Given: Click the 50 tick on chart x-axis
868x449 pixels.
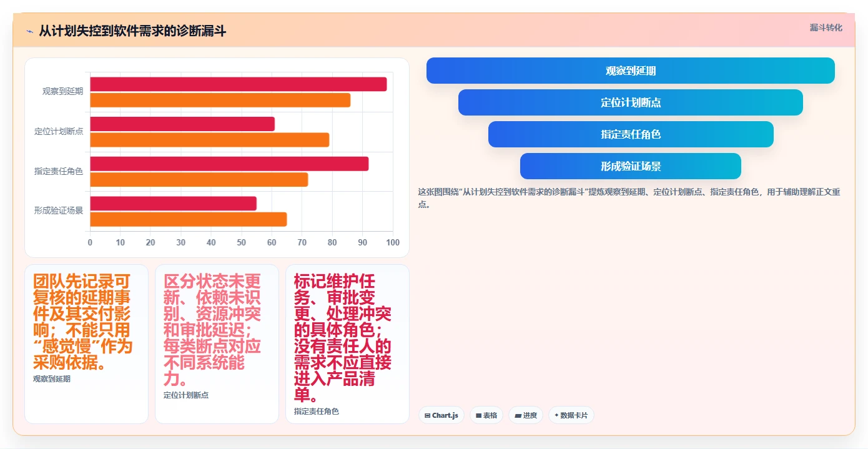Looking at the screenshot, I should [242, 242].
